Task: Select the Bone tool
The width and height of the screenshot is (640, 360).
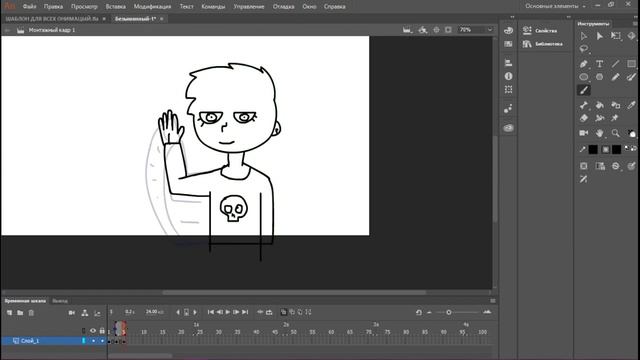Action: pyautogui.click(x=584, y=105)
